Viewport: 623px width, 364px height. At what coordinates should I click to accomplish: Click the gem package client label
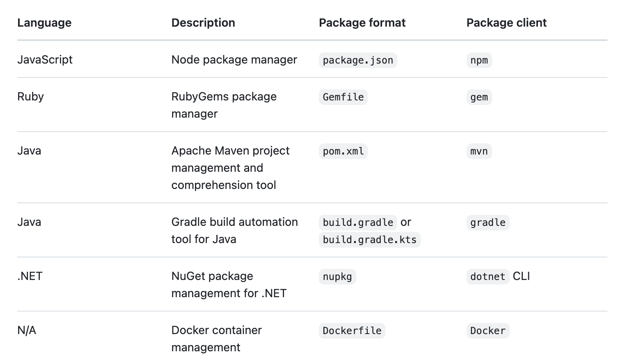click(x=479, y=97)
